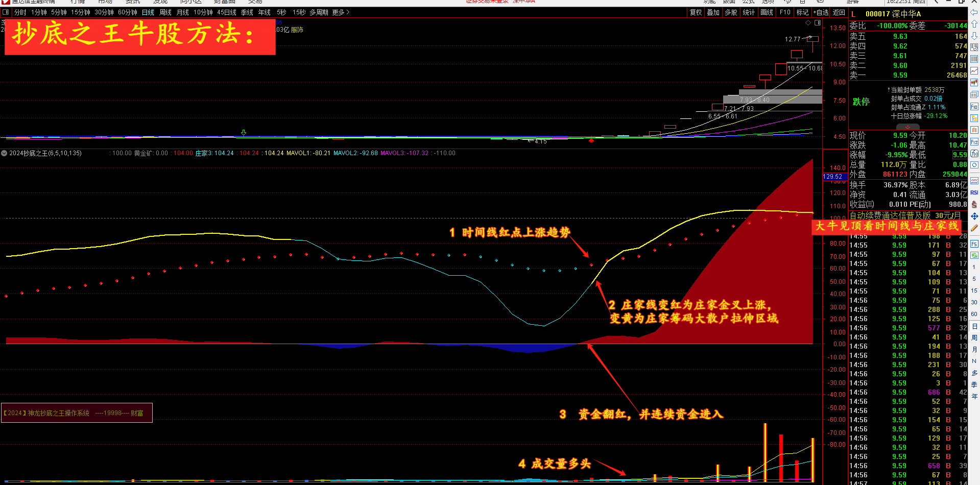980x485 pixels.
Task: Click the 卖一 price 9.59
Action: pyautogui.click(x=900, y=75)
